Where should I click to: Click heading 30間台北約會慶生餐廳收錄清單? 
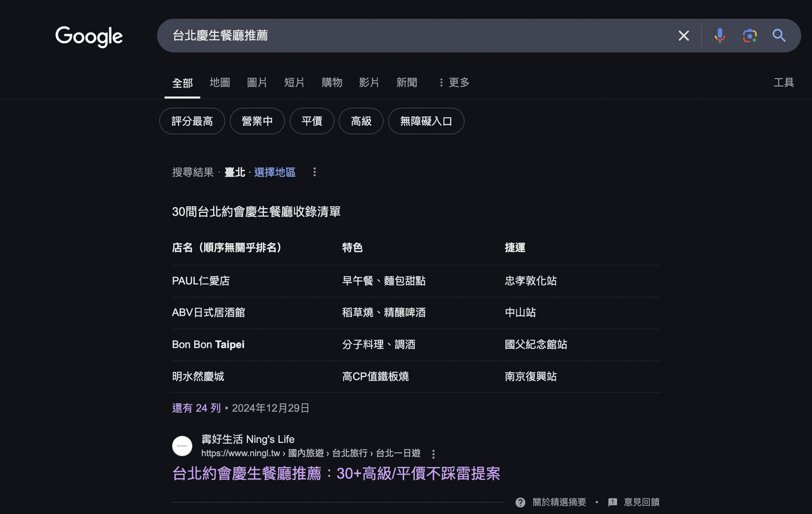(x=256, y=212)
